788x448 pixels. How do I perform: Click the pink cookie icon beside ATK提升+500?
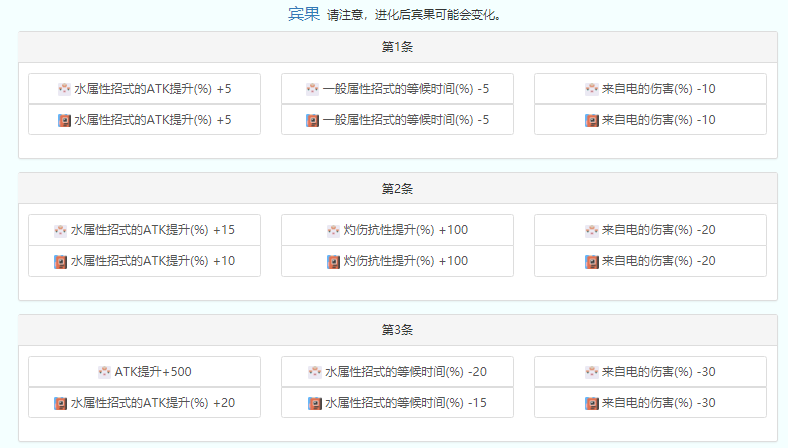(x=104, y=372)
